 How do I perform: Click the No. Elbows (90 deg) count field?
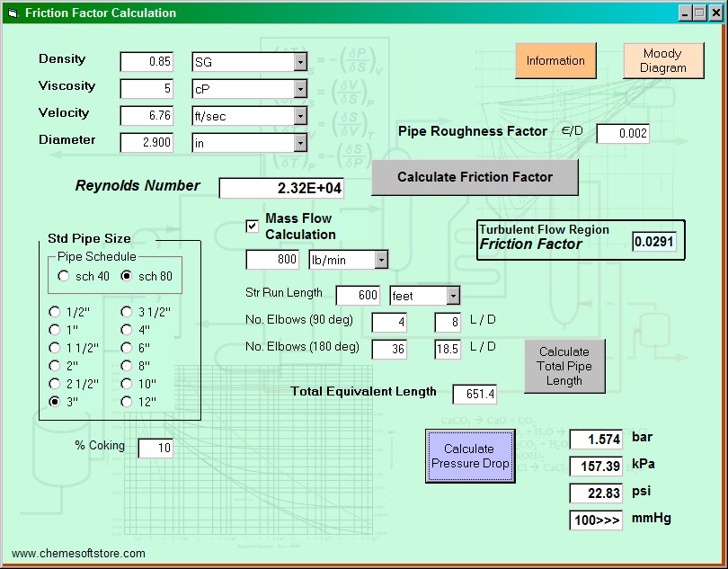tap(388, 323)
